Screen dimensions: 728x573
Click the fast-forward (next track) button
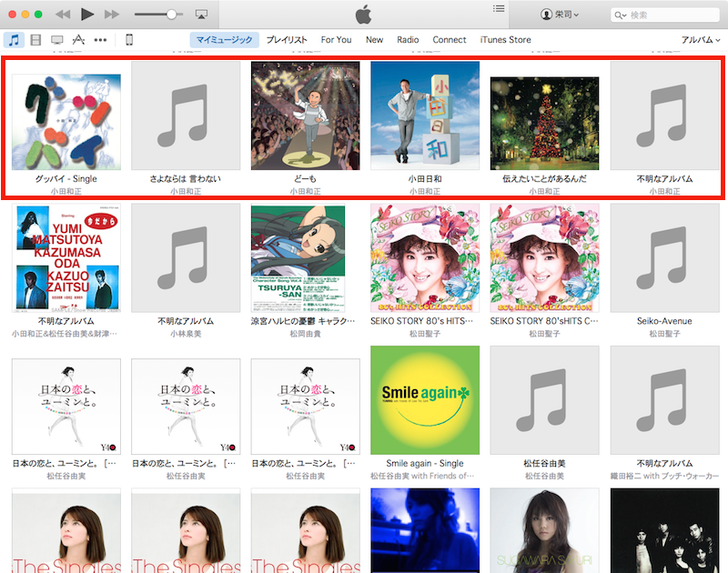112,15
